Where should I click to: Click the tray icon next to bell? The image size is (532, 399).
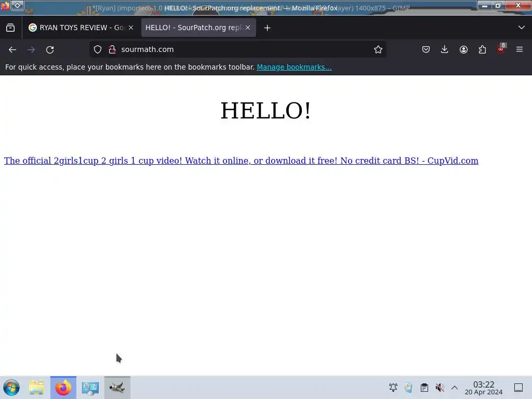click(x=409, y=388)
